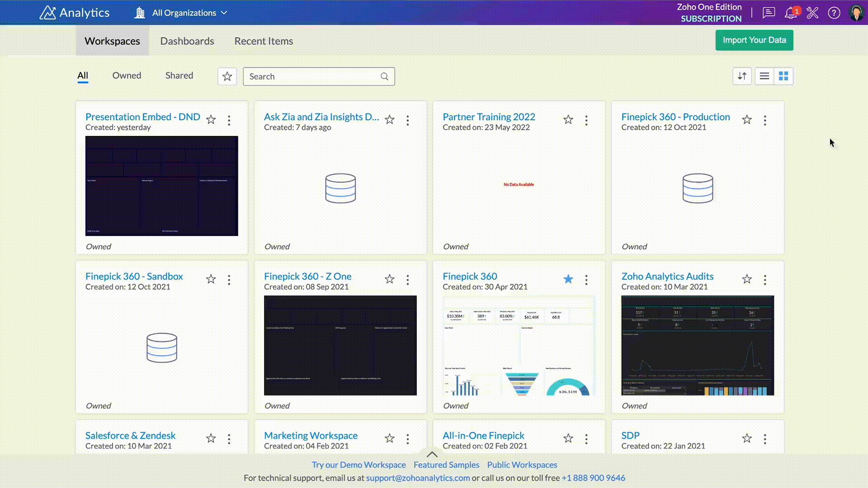Click the Presentation Embed - DND thumbnail

coord(162,186)
